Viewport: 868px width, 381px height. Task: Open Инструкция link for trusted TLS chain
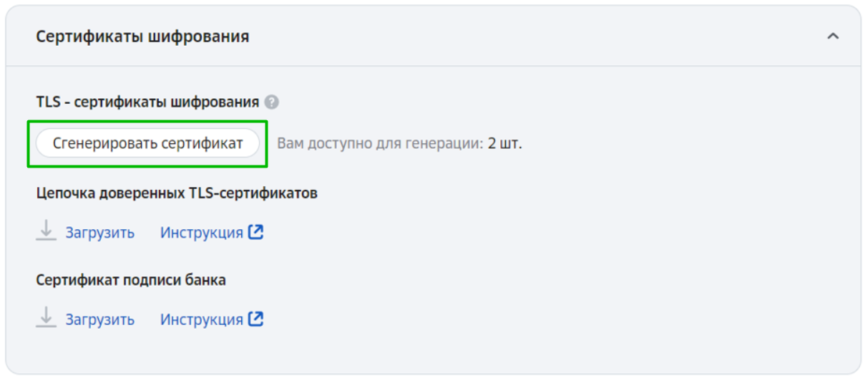pyautogui.click(x=202, y=233)
